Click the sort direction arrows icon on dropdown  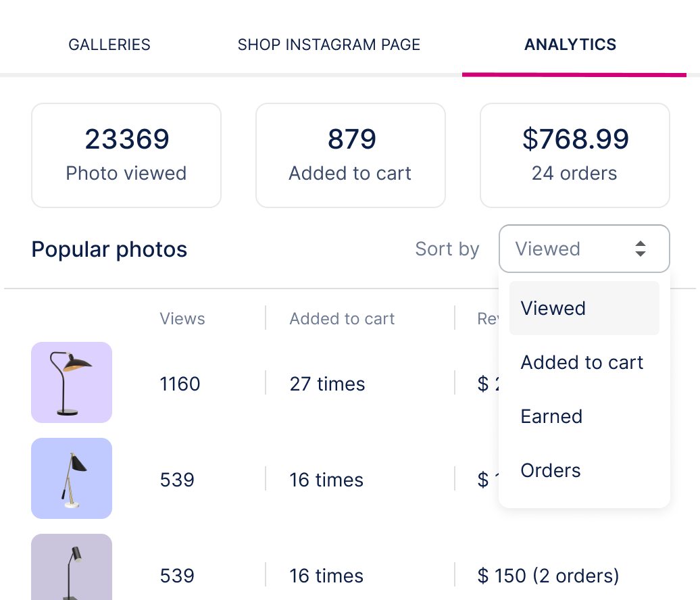641,249
